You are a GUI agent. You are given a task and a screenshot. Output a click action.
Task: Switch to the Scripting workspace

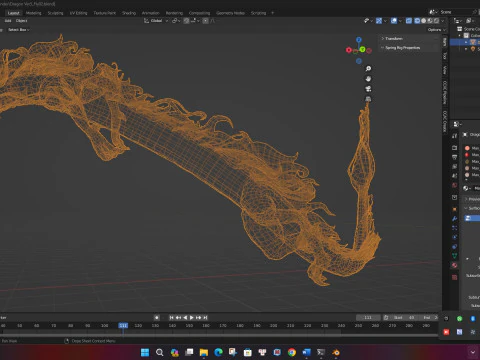(x=258, y=13)
